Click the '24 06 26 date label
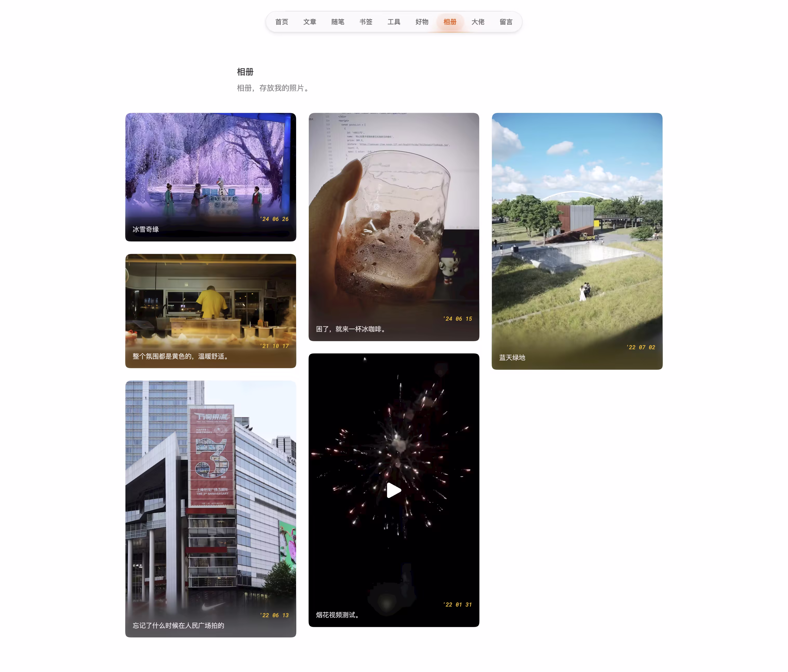Viewport: 788px width, 672px height. (x=274, y=219)
